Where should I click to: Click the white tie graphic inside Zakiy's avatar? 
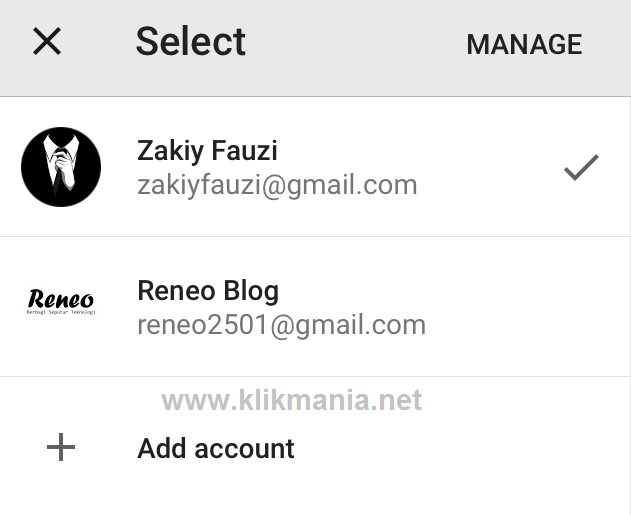pos(62,172)
